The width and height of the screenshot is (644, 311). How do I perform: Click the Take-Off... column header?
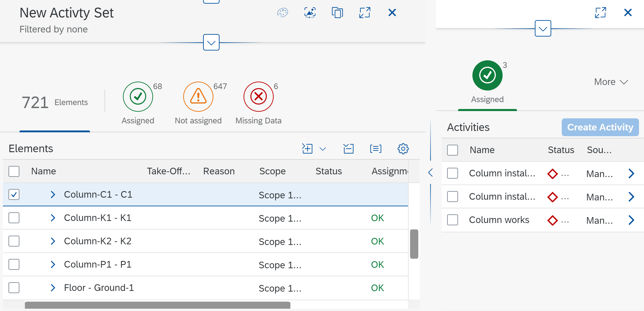tap(169, 171)
